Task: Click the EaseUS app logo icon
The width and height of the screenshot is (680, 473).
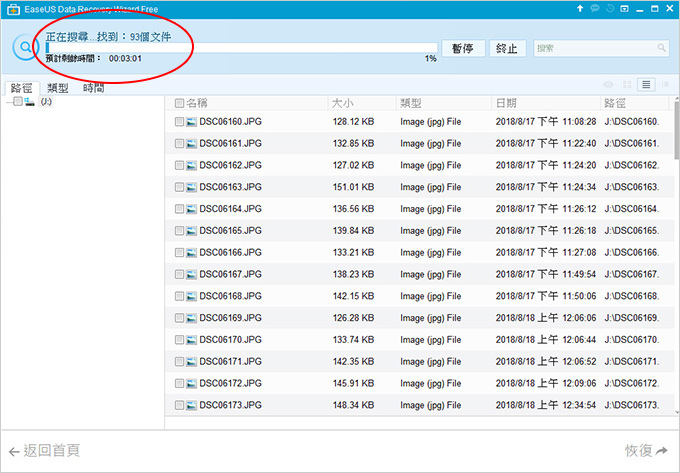Action: point(13,9)
